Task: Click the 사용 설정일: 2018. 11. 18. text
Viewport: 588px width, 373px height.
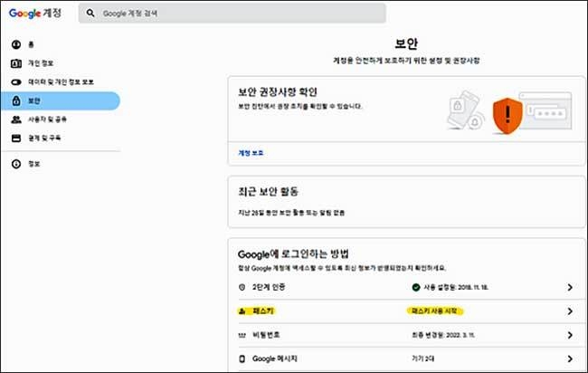Action: (x=456, y=287)
